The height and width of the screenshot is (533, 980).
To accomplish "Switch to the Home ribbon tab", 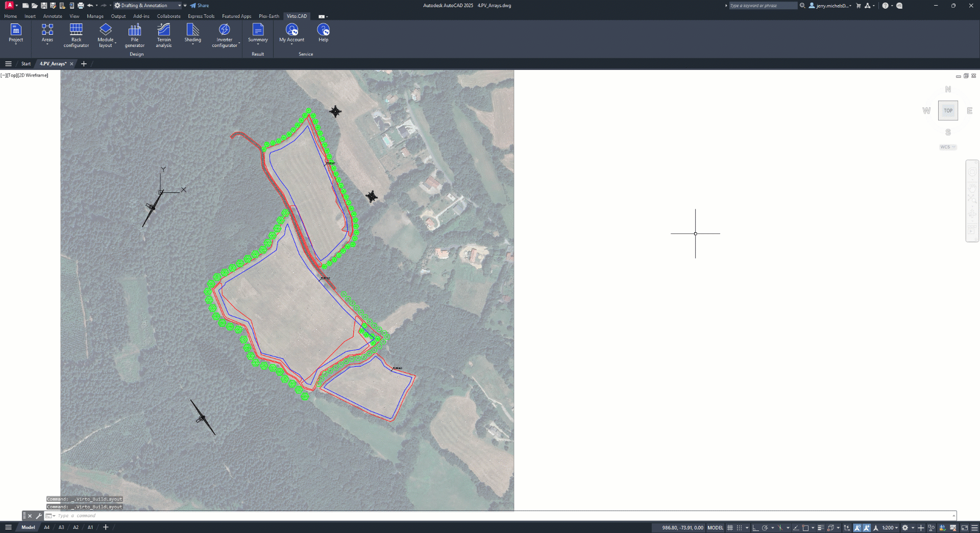I will (x=11, y=16).
